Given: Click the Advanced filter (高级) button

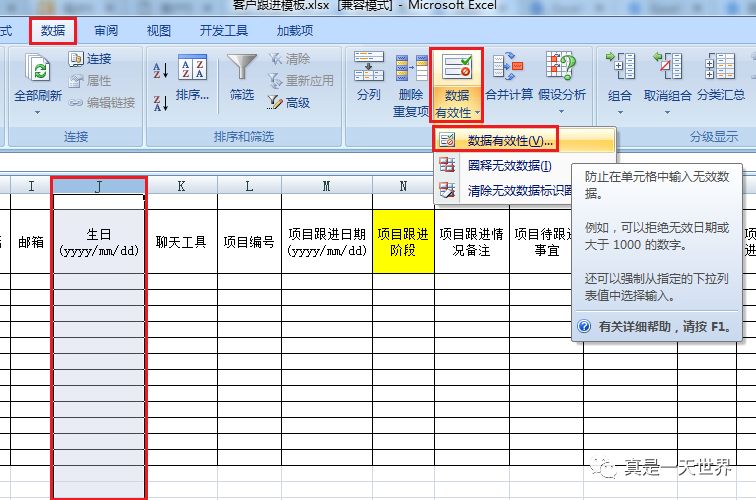Looking at the screenshot, I should click(x=289, y=102).
